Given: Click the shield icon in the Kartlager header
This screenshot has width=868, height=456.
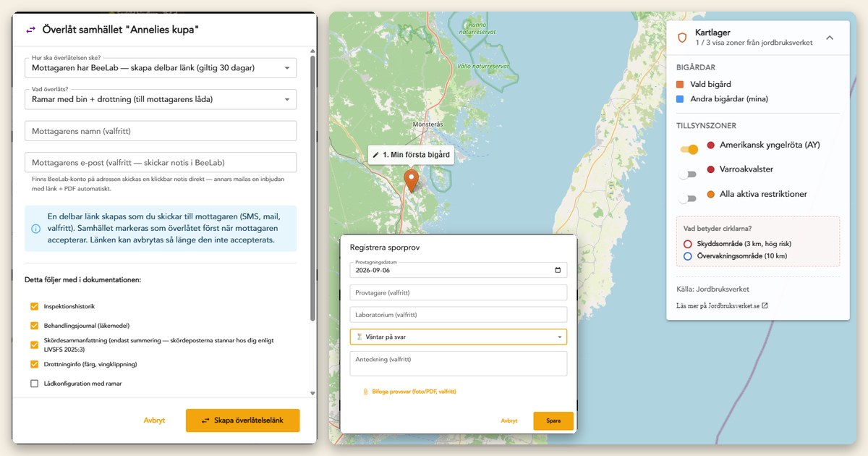Looking at the screenshot, I should click(x=681, y=38).
